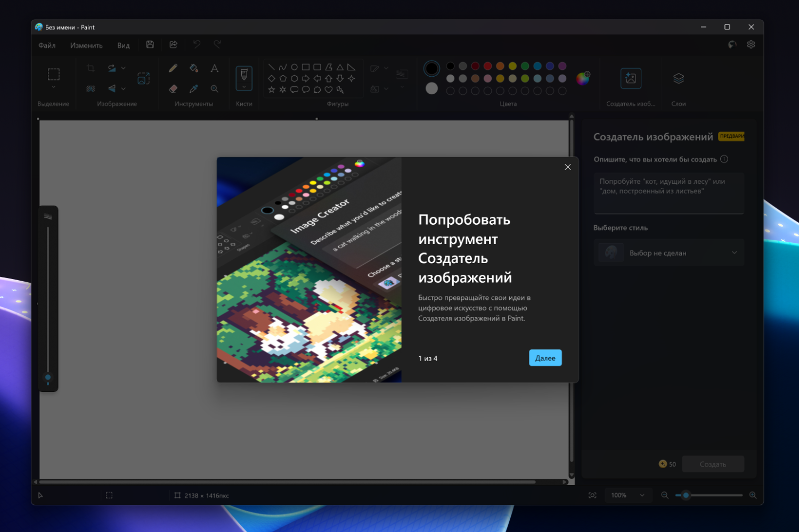Select the primary color 1 black circle

click(431, 69)
